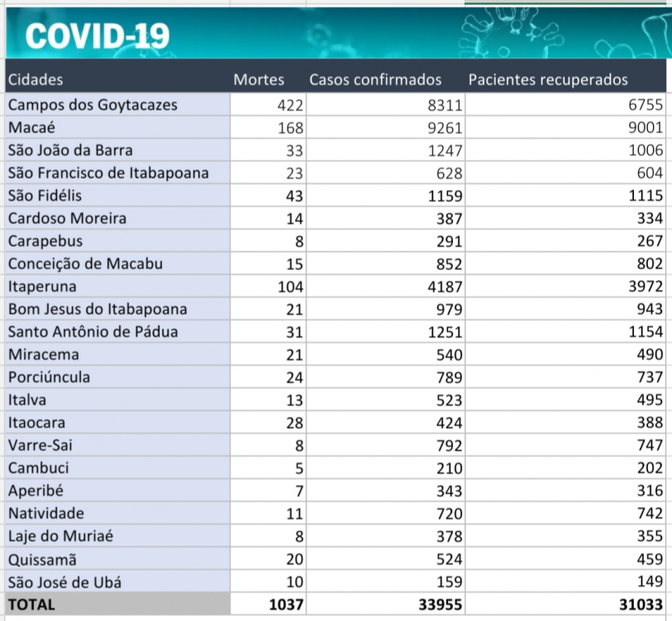Click the Bom Jesus do Itabapoana cell
Viewport: 672px width, 621px height.
pyautogui.click(x=98, y=309)
